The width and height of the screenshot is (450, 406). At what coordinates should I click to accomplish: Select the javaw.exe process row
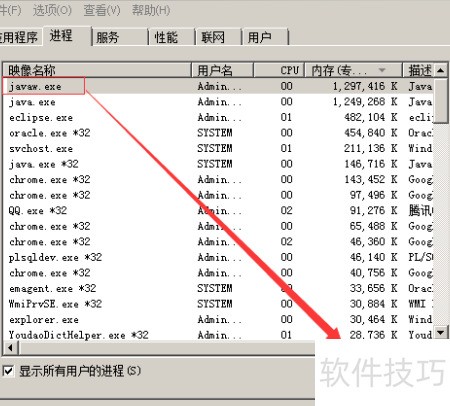[x=218, y=86]
